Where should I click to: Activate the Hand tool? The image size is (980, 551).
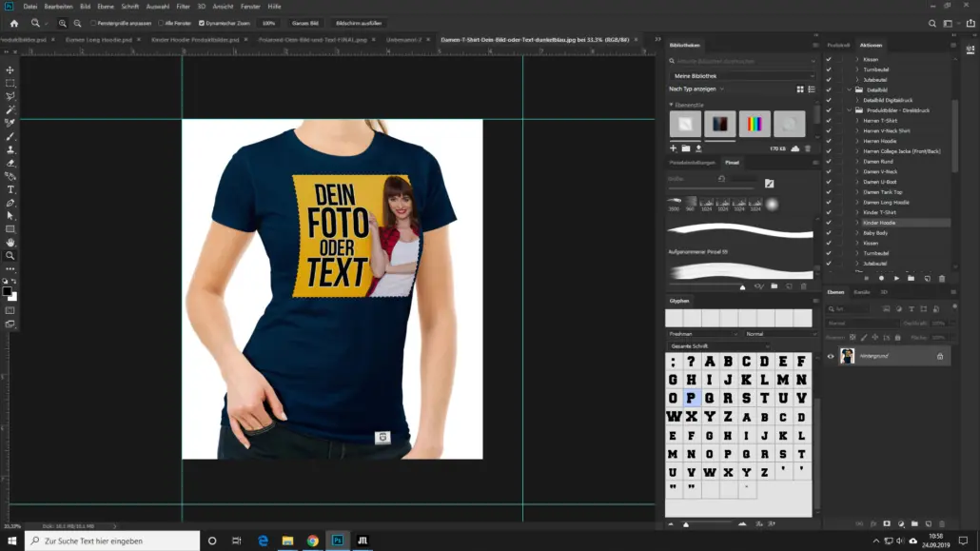tap(10, 243)
